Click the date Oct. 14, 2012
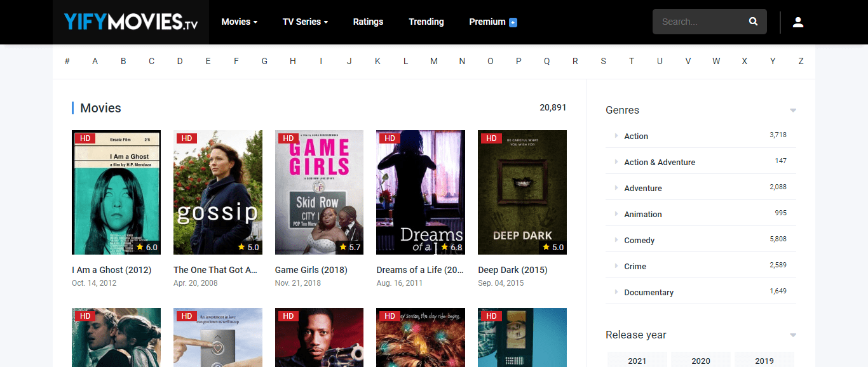This screenshot has width=868, height=367. (94, 283)
